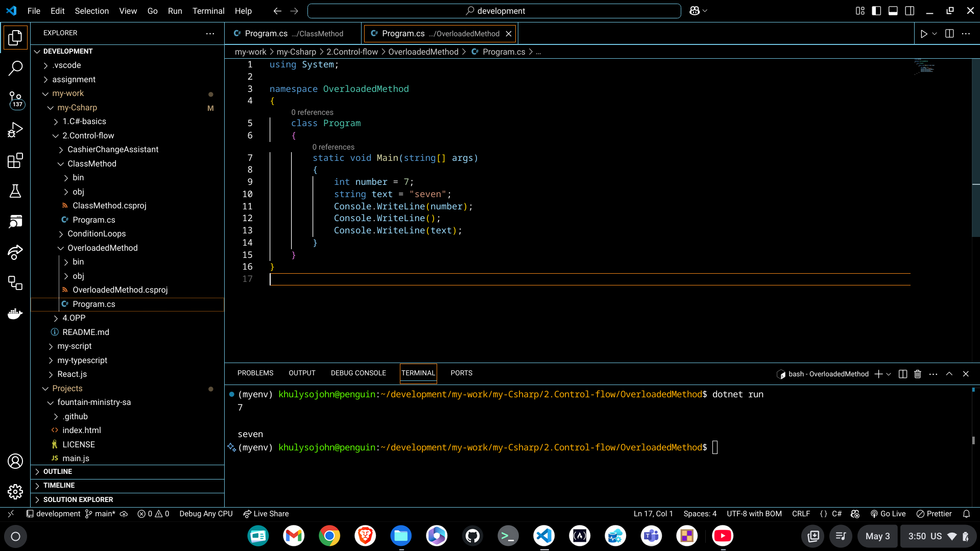This screenshot has width=980, height=551.
Task: Change UTF-8 with BOM encoding
Action: [754, 514]
